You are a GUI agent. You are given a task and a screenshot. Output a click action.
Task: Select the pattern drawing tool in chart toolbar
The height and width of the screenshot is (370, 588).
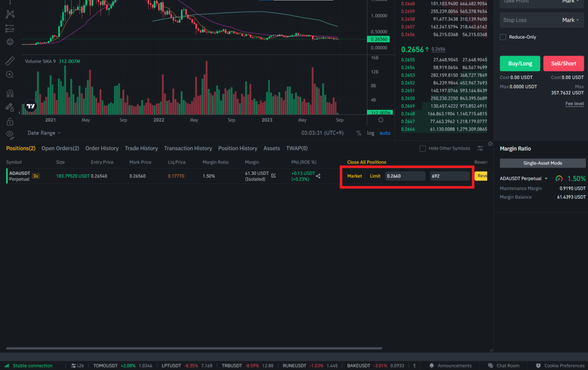coord(10,14)
